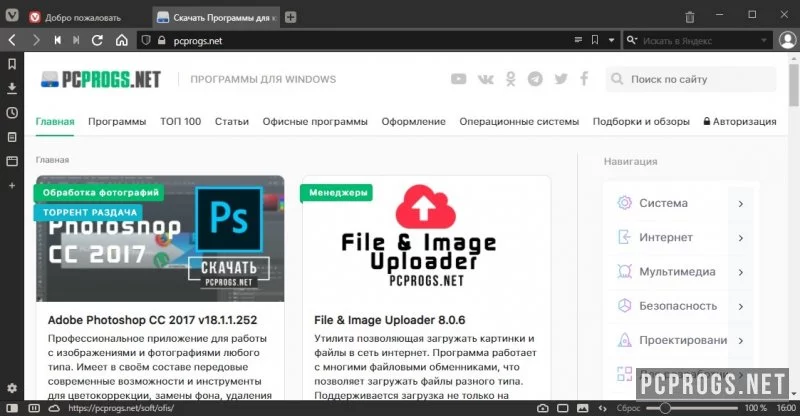Image resolution: width=800 pixels, height=416 pixels.
Task: Open search engine selector icon
Action: coord(632,40)
